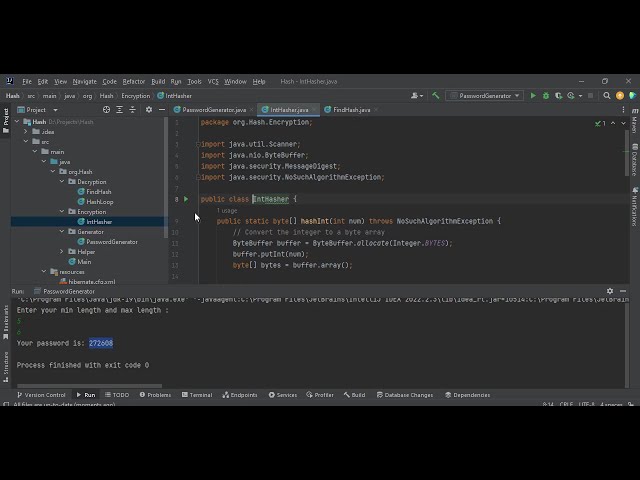Screen dimensions: 640x480
Task: Open the Project tool window side tab
Action: [5, 121]
